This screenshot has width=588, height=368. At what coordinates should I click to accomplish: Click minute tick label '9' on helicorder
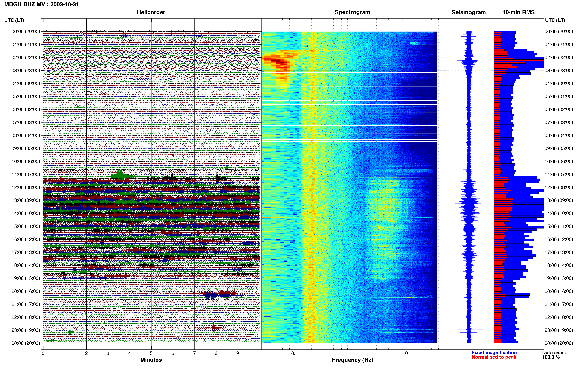coord(238,353)
